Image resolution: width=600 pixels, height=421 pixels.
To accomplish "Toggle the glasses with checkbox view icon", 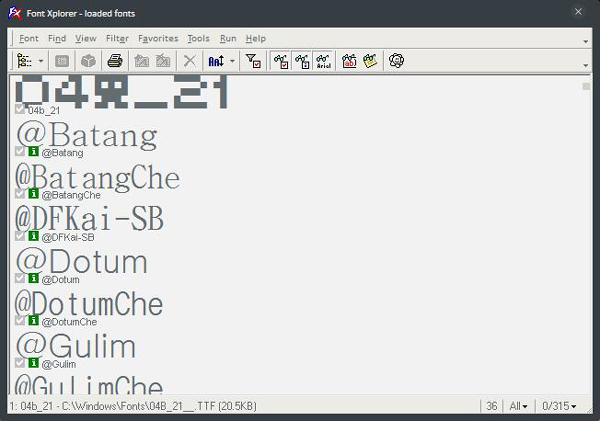I will (x=281, y=61).
